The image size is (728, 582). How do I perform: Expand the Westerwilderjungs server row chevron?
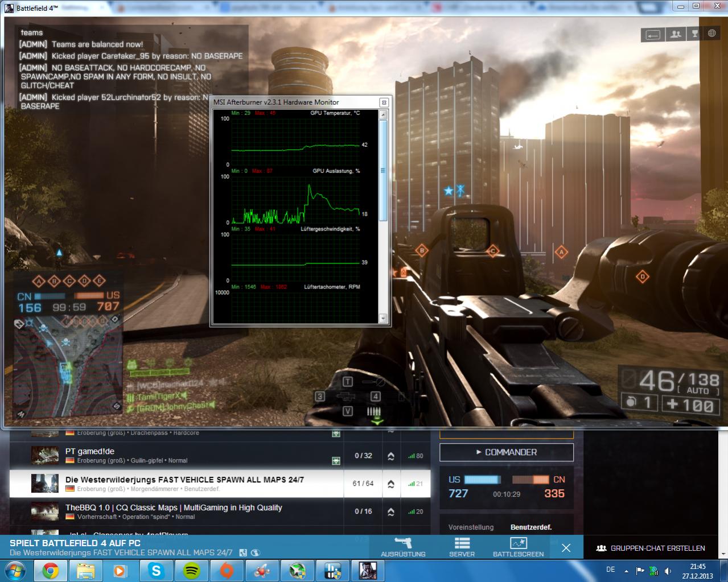click(391, 484)
